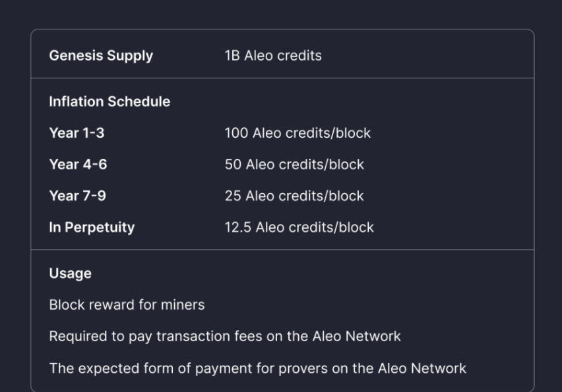Screen dimensions: 562x392
Task: Click the payment for provers line
Action: click(258, 369)
